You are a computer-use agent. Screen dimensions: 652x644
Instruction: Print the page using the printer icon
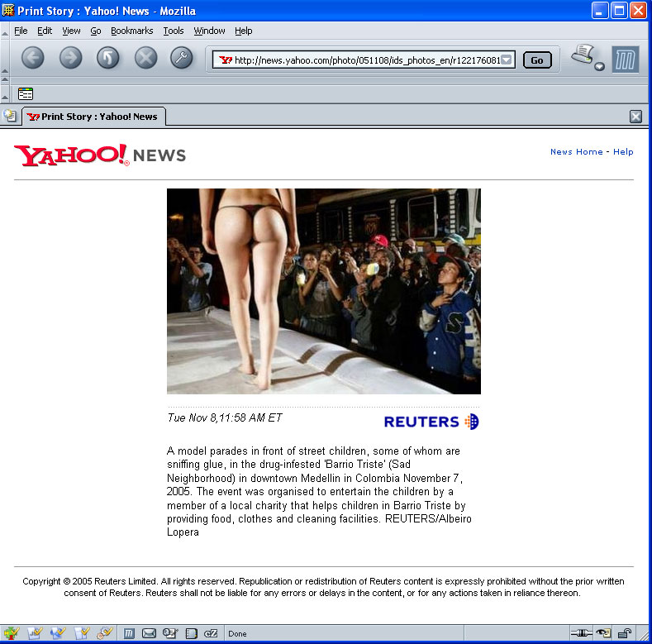tap(583, 55)
